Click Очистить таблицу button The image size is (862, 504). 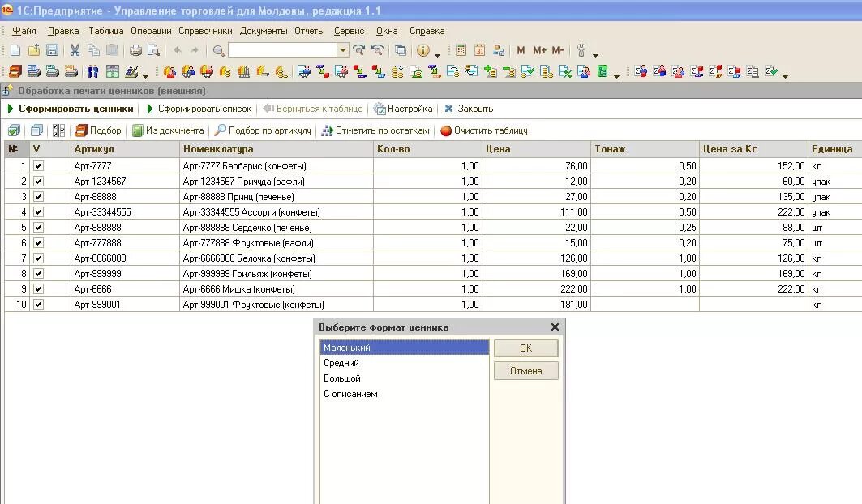[484, 130]
